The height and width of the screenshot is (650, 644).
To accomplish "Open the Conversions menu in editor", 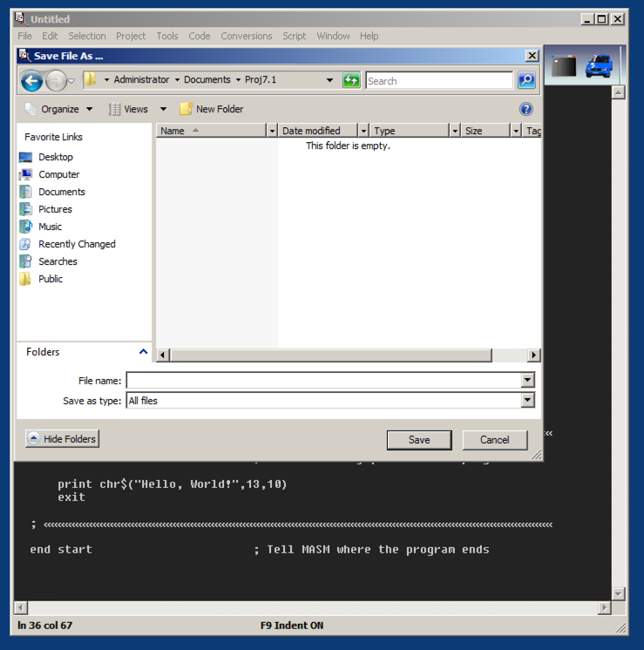I will (x=247, y=36).
